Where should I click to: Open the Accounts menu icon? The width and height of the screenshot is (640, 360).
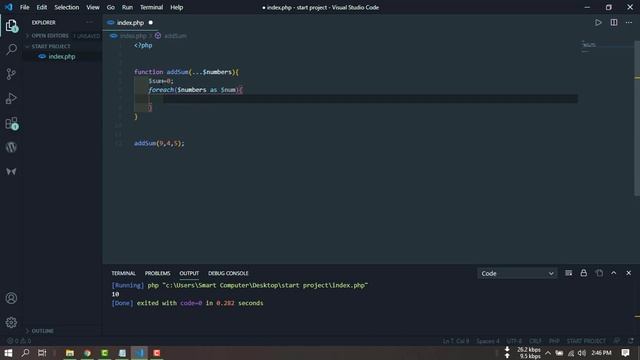click(x=11, y=298)
